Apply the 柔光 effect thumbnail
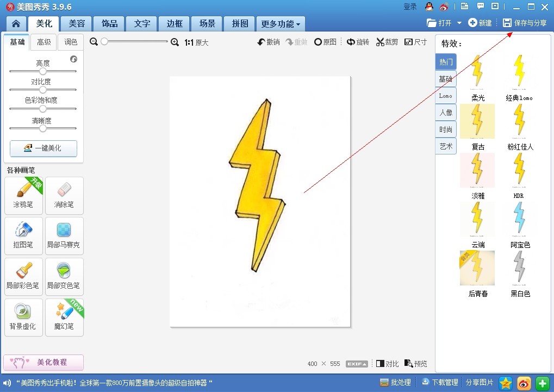The image size is (554, 392). [x=477, y=72]
